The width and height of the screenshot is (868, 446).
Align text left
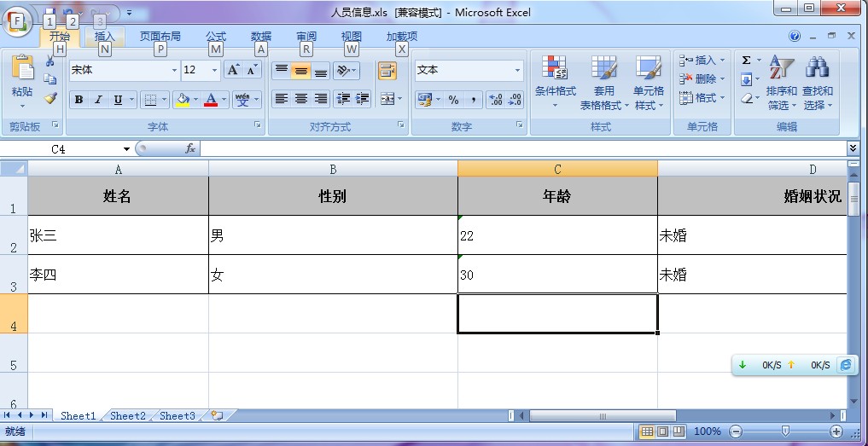pyautogui.click(x=281, y=99)
